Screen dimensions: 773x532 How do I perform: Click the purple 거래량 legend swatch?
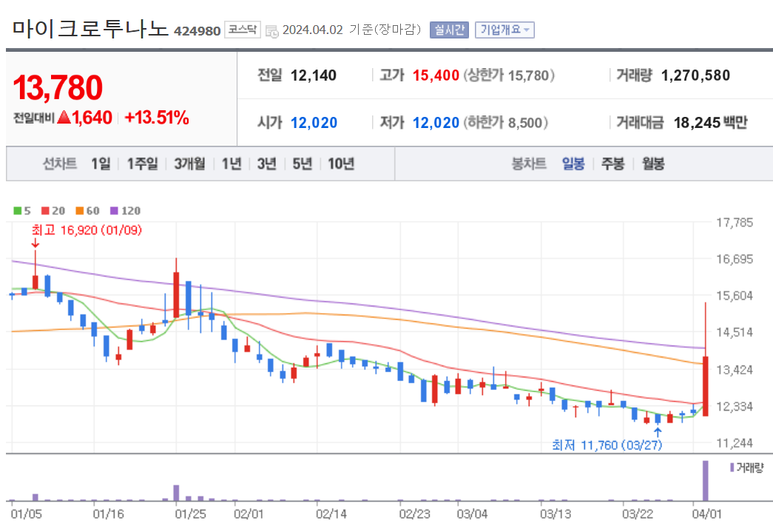click(x=732, y=467)
